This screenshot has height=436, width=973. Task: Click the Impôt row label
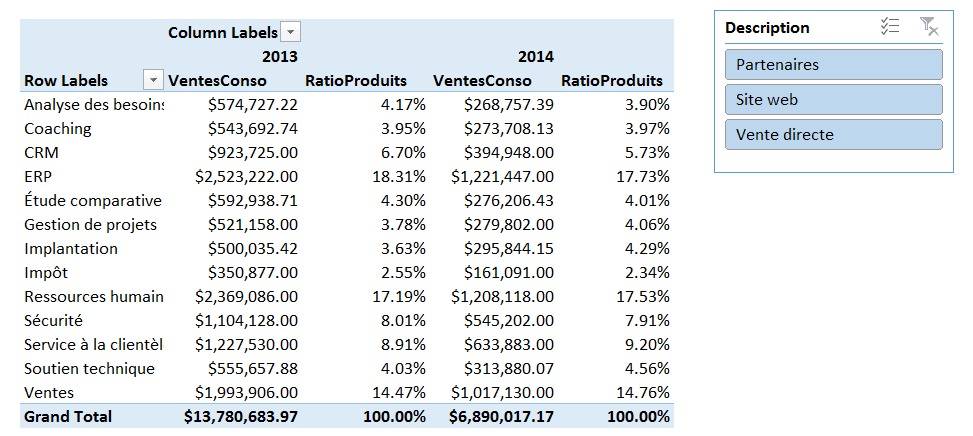(x=46, y=272)
